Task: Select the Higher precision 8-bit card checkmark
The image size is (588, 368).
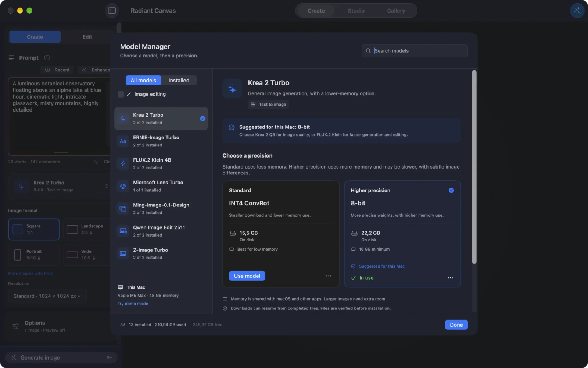Action: pyautogui.click(x=451, y=190)
